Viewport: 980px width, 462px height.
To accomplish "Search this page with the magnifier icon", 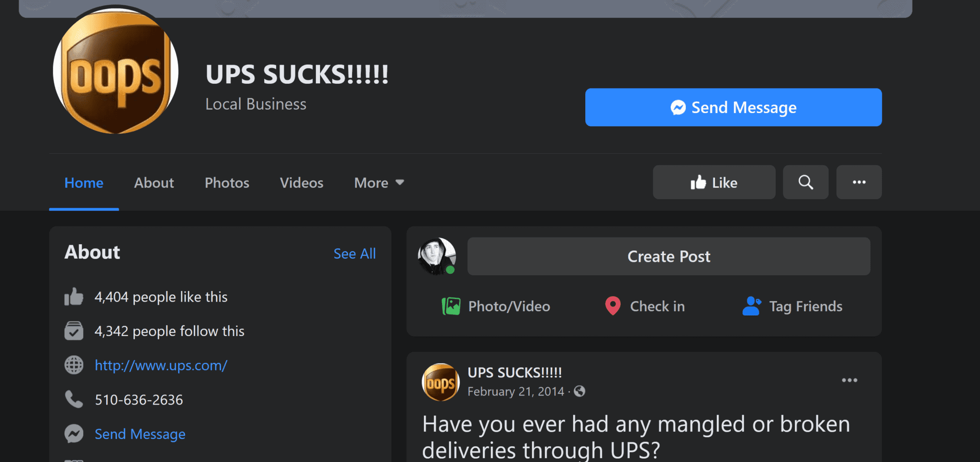I will coord(805,182).
